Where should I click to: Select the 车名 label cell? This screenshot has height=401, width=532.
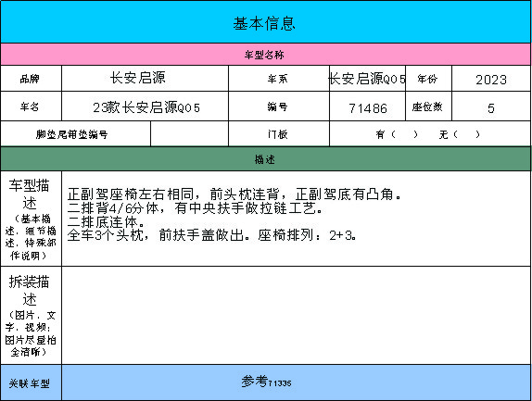pos(31,107)
